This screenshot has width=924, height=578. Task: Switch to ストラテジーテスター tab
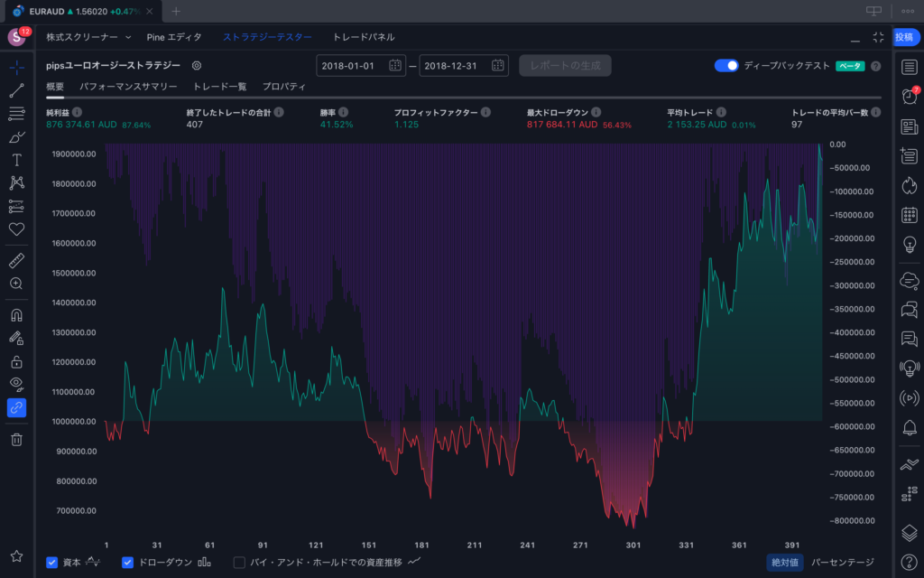267,36
